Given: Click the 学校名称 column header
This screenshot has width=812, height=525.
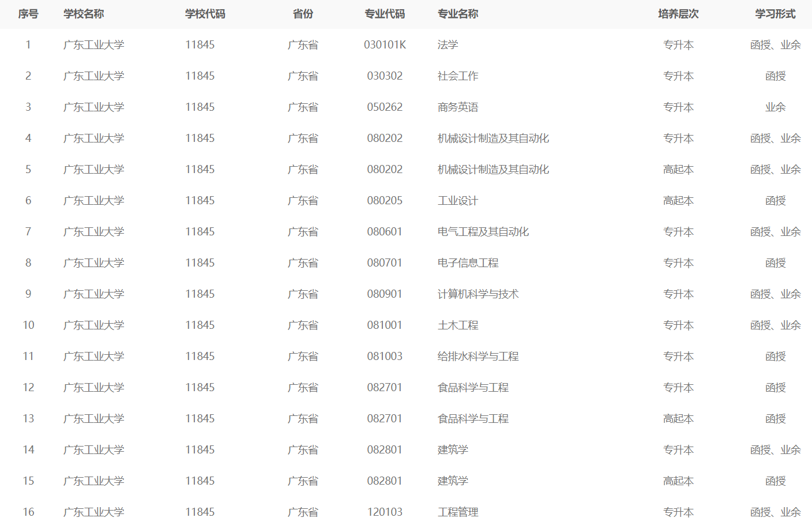Looking at the screenshot, I should tap(84, 14).
